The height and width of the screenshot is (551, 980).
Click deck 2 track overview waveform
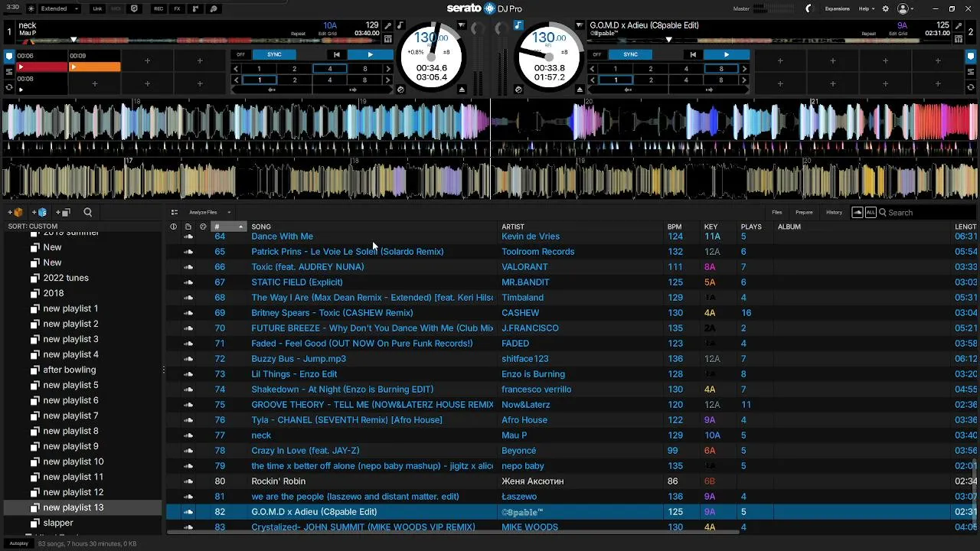pos(770,40)
